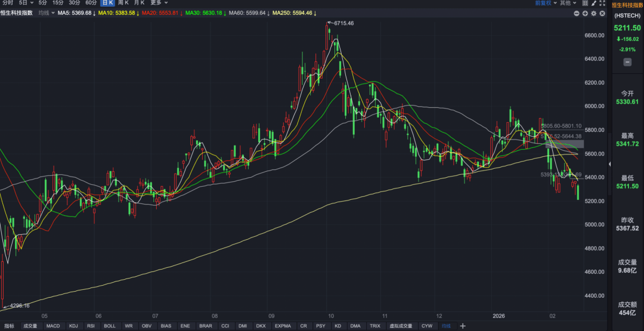Add new indicator with plus button
Screen dimensions: 644x331
pyautogui.click(x=463, y=326)
